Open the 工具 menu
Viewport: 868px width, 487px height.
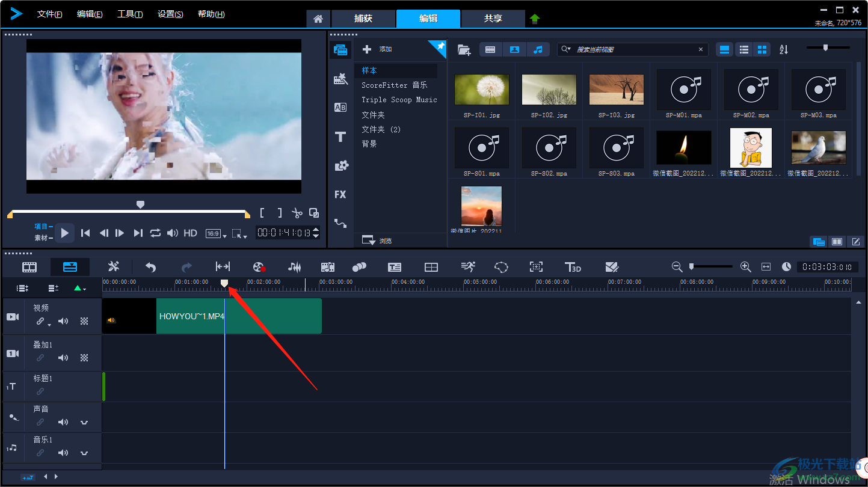coord(130,14)
